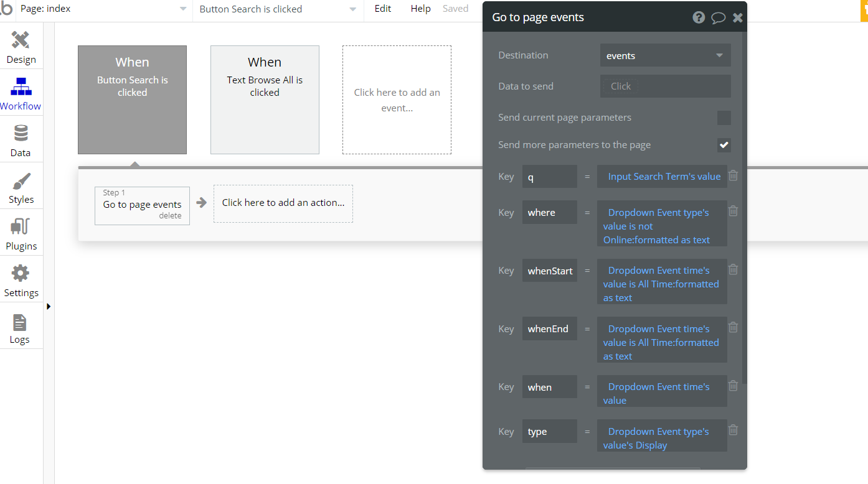Open the Settings gear icon
868x484 pixels.
(21, 274)
